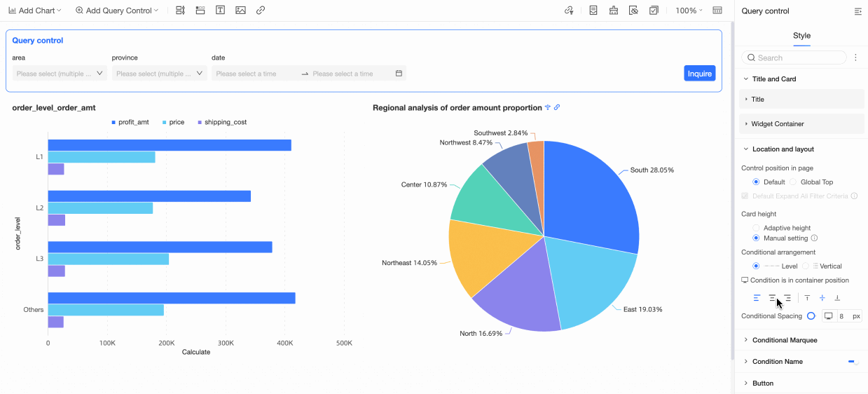The height and width of the screenshot is (394, 868).
Task: Click the order_level_order_amt chart title
Action: (x=54, y=108)
